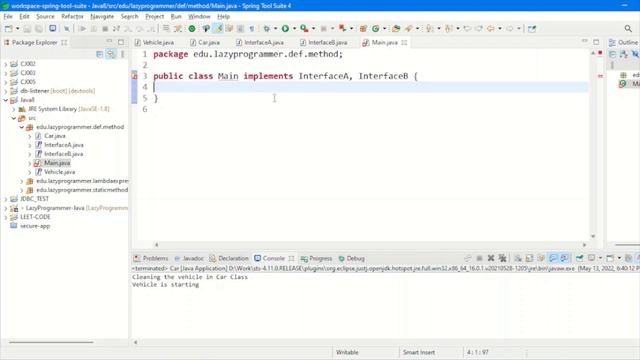Image resolution: width=640 pixels, height=360 pixels.
Task: Click the Open Perspective toolbar icon
Action: (532, 29)
